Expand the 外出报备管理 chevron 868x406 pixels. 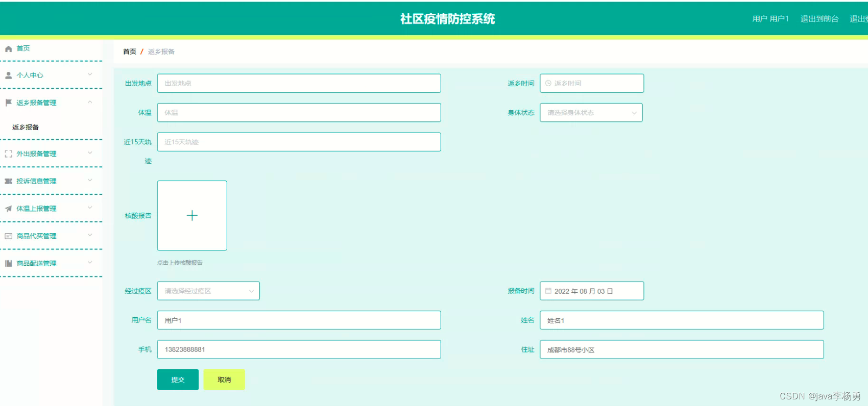coord(90,153)
